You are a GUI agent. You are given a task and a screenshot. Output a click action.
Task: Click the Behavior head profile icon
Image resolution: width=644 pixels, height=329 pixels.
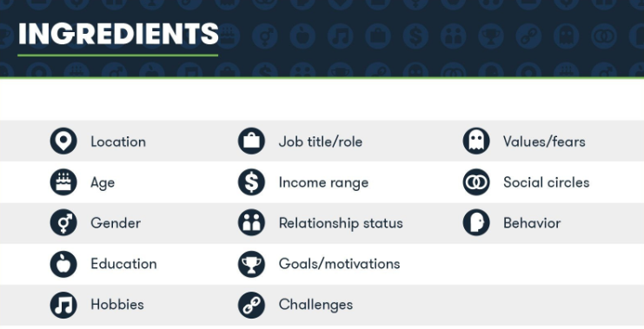[x=476, y=223]
